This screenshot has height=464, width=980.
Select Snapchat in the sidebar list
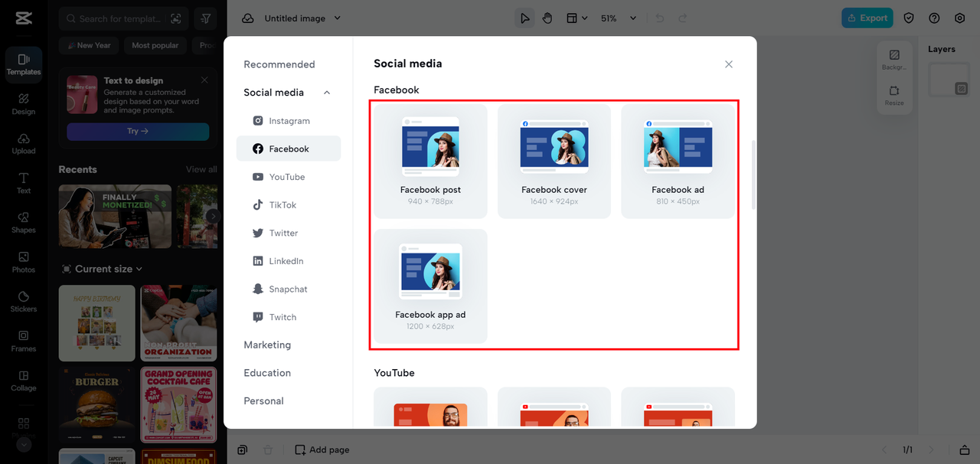(x=289, y=289)
